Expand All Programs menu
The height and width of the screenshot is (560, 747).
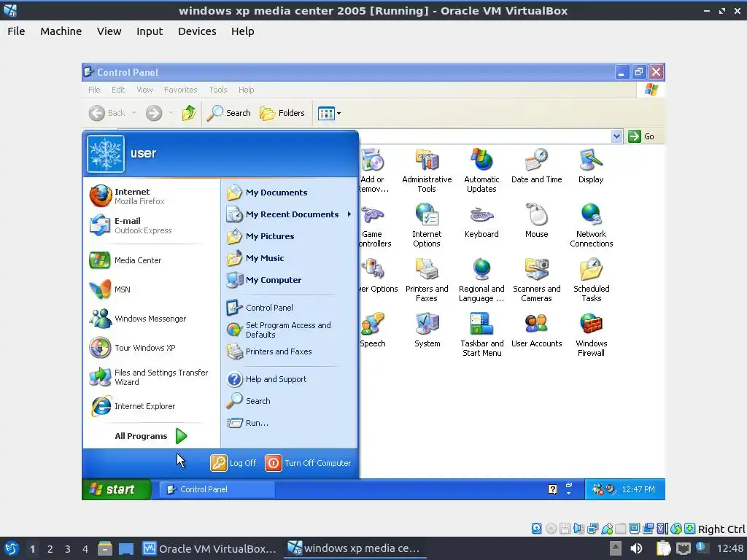[x=151, y=436]
